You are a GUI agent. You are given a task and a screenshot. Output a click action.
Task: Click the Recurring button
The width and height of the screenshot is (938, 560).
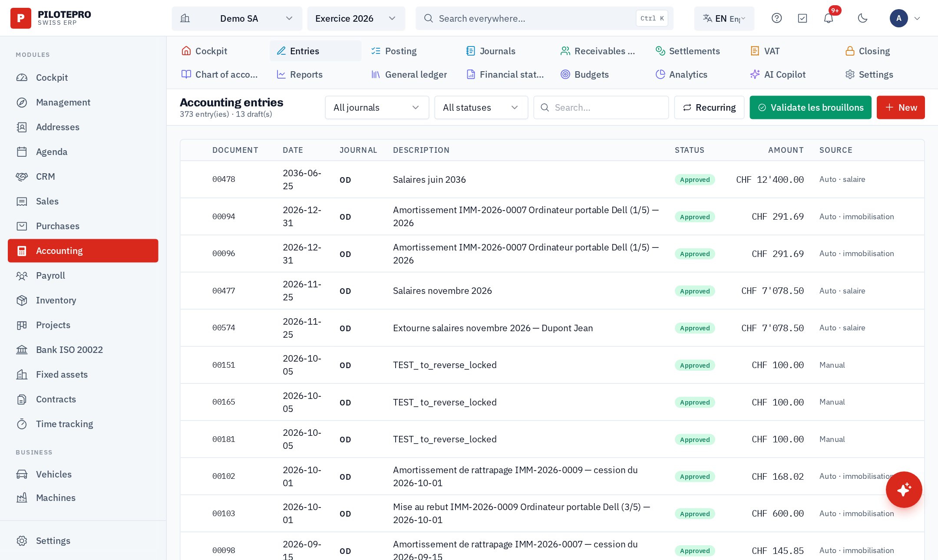[709, 107]
